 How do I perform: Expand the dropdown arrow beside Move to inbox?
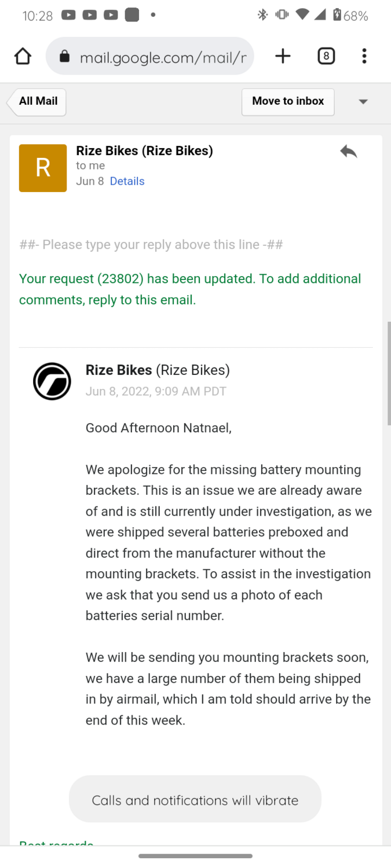[x=363, y=102]
